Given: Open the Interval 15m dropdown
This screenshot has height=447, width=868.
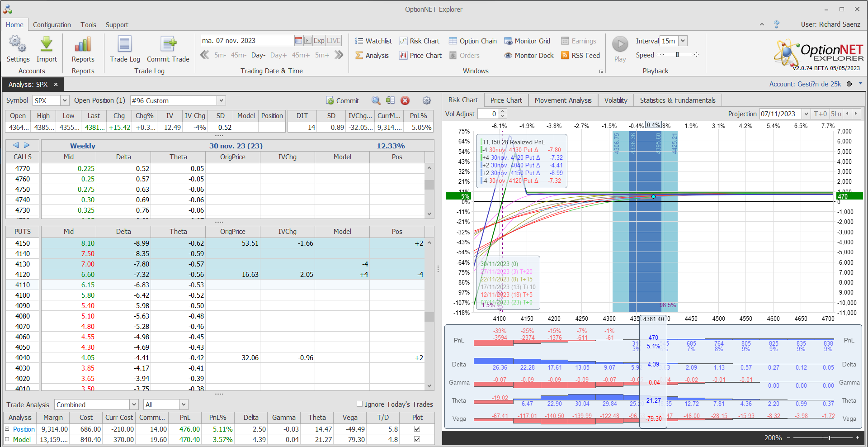Looking at the screenshot, I should click(683, 41).
